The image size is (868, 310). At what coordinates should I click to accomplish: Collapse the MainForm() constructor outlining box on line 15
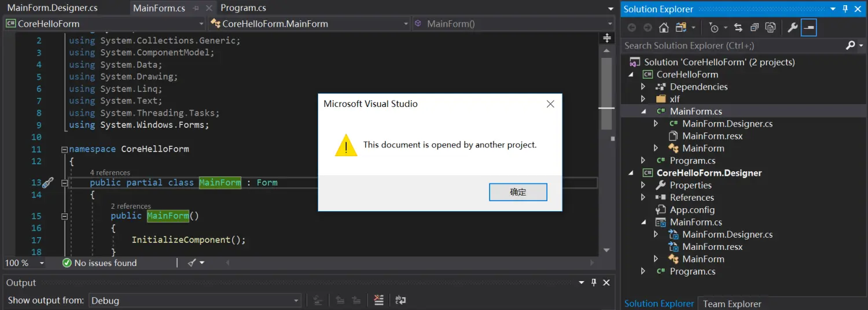pyautogui.click(x=64, y=216)
